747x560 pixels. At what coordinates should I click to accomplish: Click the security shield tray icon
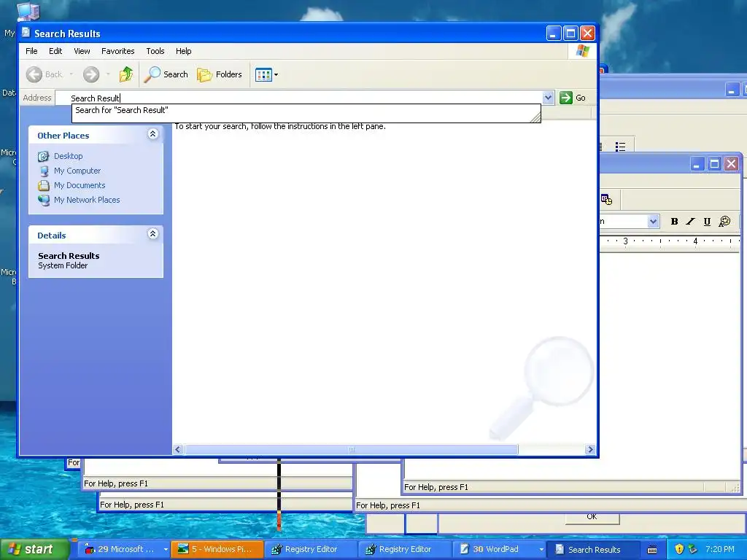[x=679, y=549]
